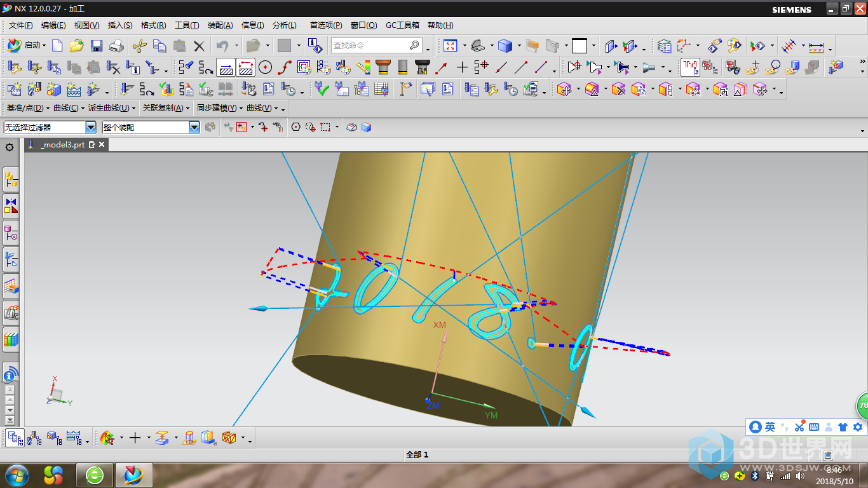Screen dimensions: 868x488
Task: Click the gray color square in top toolbar
Action: tap(284, 46)
